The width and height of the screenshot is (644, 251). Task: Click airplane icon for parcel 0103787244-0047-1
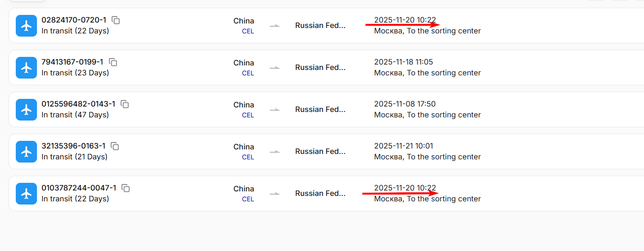[x=27, y=194]
